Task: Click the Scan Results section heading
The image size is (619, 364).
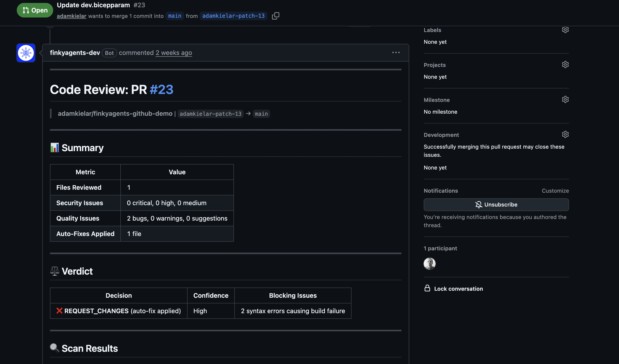Action: tap(90, 348)
